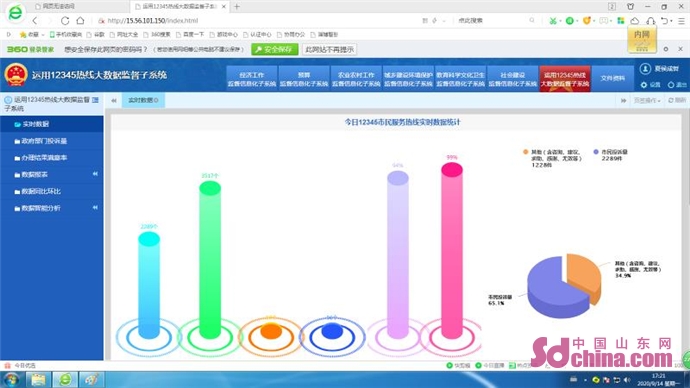Viewport: 690px width, 388px height.
Task: Open the browser hamburger menu icon
Action: (x=681, y=20)
